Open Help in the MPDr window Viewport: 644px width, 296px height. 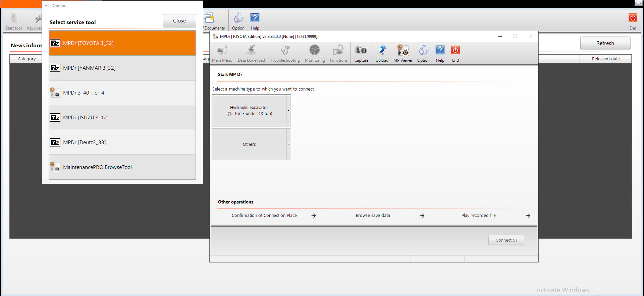[440, 53]
